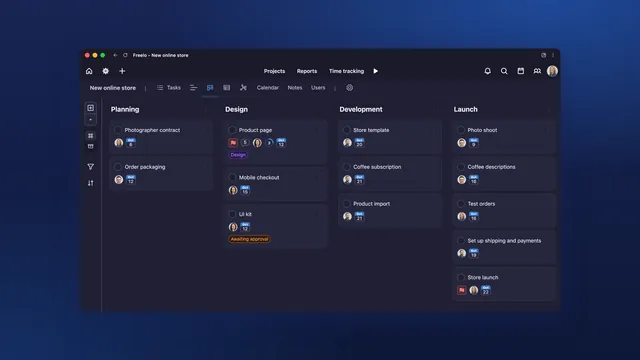Image resolution: width=640 pixels, height=360 pixels.
Task: Switch to the Users tab
Action: tap(318, 88)
